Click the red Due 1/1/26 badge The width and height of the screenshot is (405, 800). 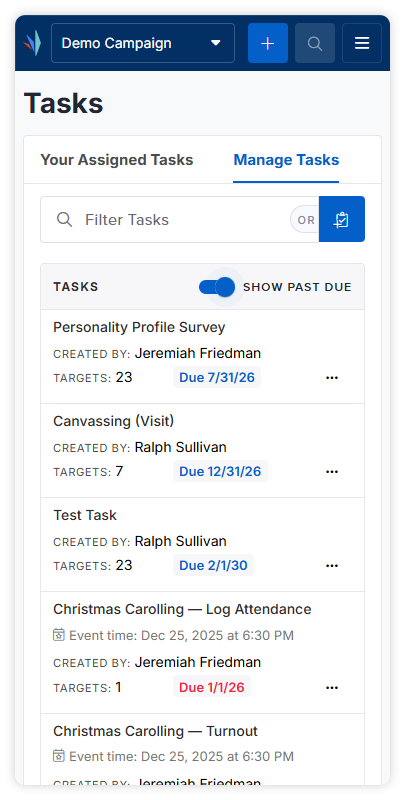tap(212, 687)
